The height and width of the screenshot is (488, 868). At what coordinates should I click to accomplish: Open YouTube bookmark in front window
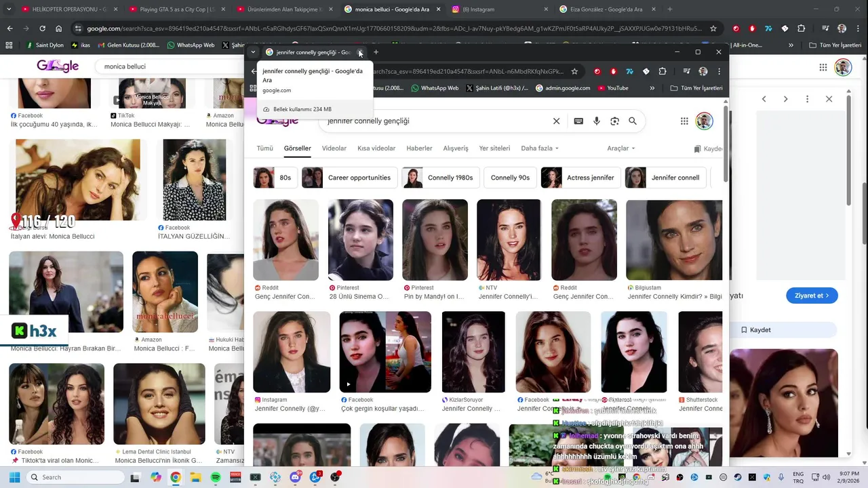click(612, 88)
